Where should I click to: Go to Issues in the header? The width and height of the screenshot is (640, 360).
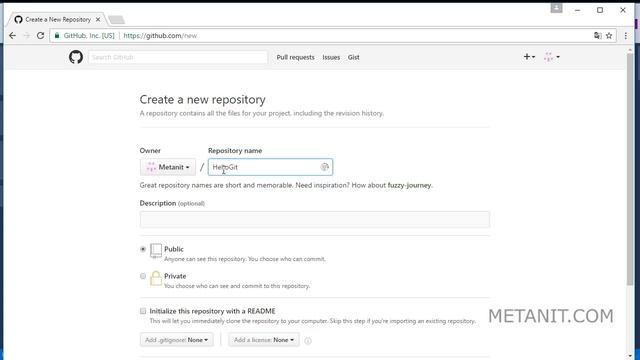(x=331, y=58)
